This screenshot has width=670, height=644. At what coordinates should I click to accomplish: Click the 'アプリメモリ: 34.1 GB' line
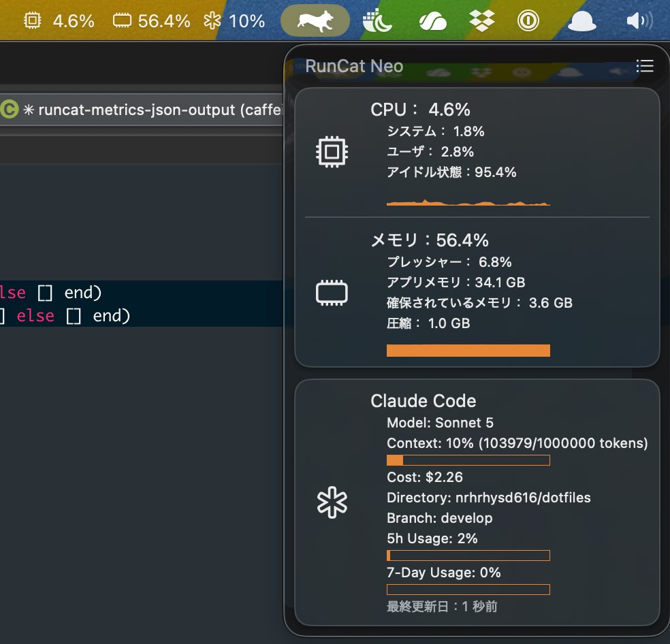[x=456, y=283]
